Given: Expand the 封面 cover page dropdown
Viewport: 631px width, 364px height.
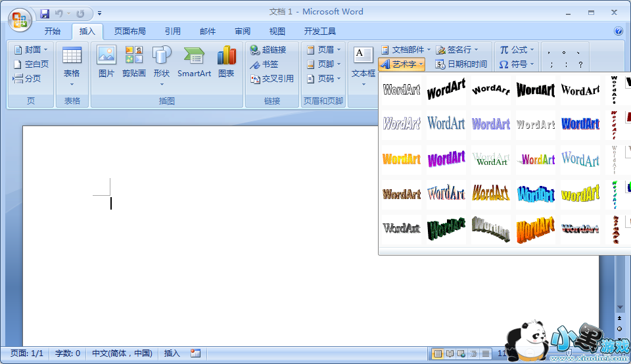Looking at the screenshot, I should click(x=32, y=50).
